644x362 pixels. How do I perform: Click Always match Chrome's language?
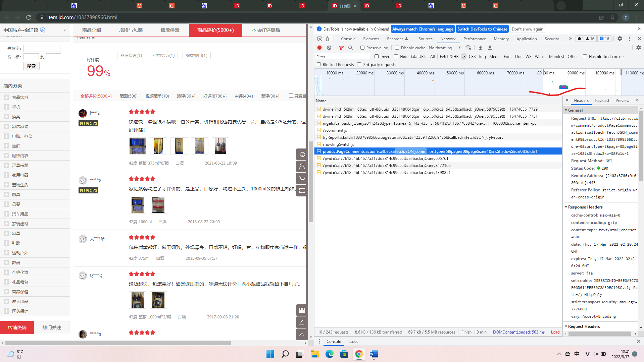tap(423, 29)
